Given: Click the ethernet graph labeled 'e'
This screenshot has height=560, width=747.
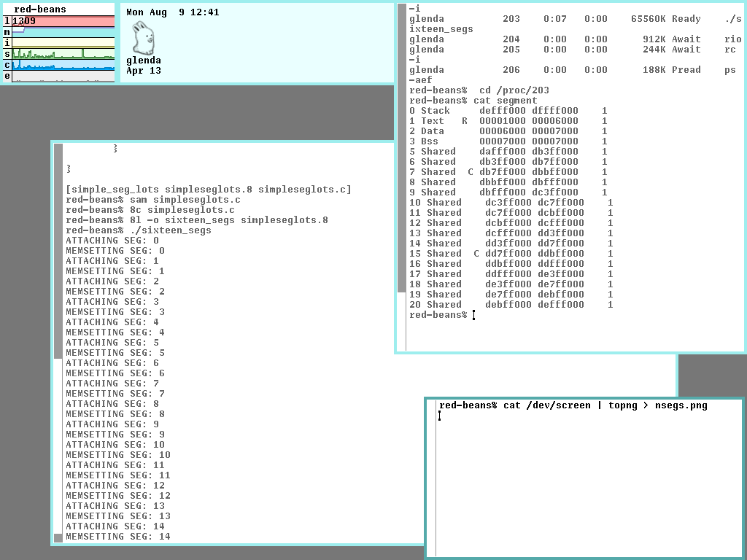Looking at the screenshot, I should point(63,76).
